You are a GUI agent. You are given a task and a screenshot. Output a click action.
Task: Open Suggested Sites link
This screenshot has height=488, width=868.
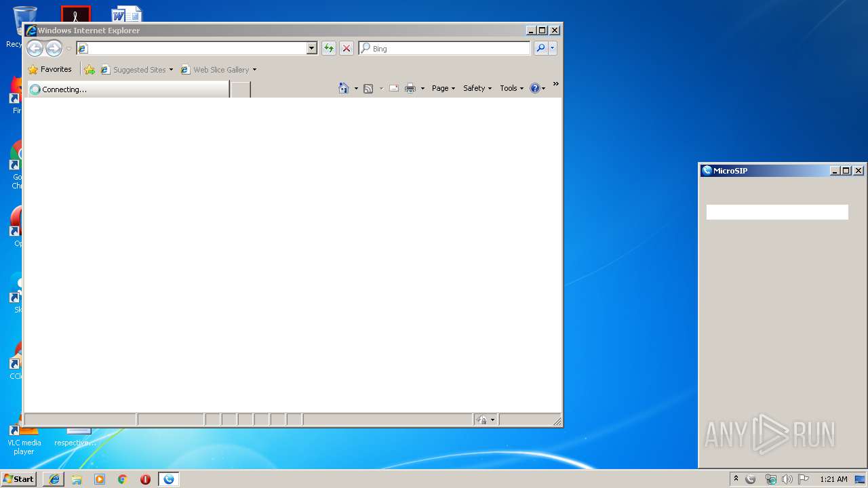pos(136,69)
